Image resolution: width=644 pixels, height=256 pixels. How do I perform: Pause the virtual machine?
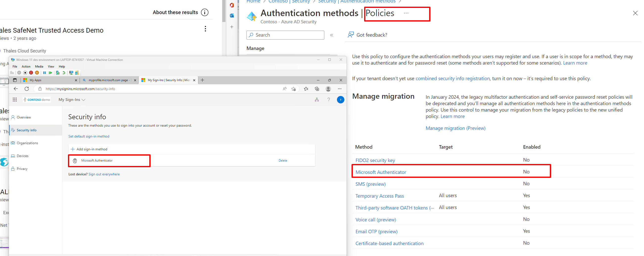click(x=44, y=72)
